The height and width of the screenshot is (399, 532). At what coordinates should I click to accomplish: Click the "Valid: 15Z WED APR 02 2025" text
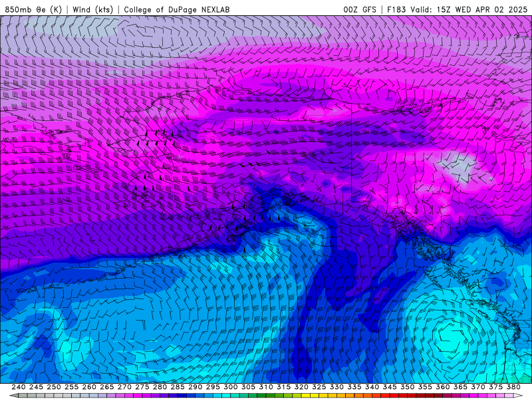coord(469,9)
